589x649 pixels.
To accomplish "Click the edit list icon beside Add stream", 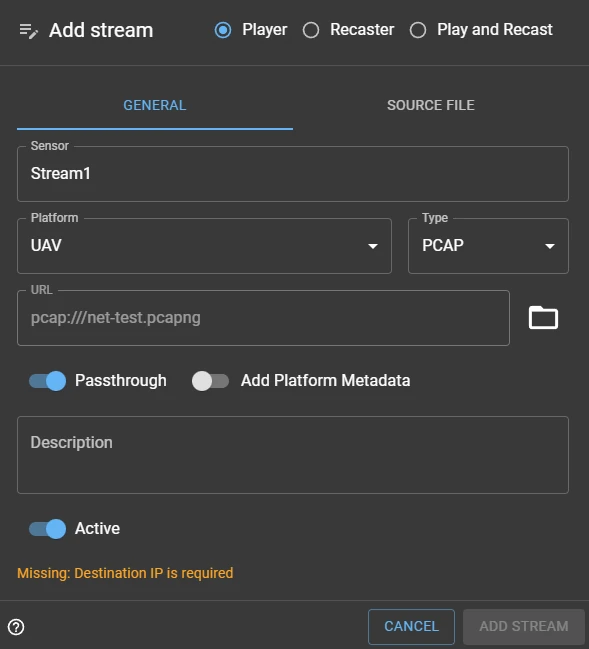I will 29,31.
